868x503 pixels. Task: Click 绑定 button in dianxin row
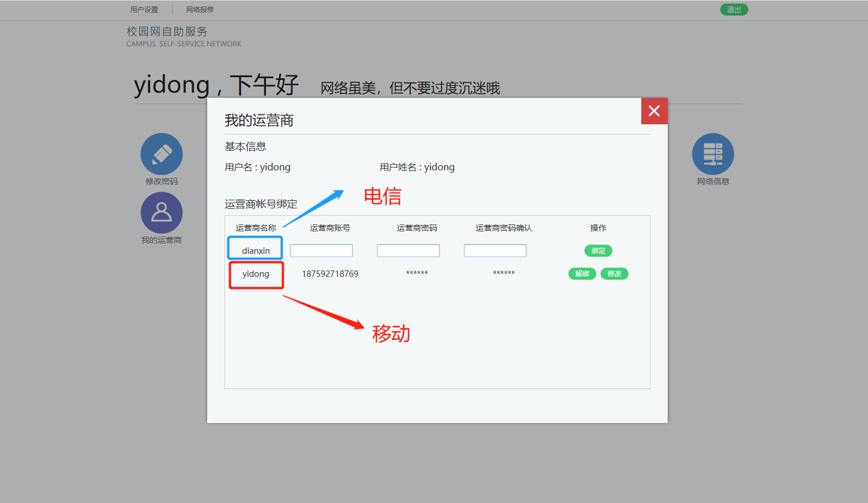[x=598, y=251]
